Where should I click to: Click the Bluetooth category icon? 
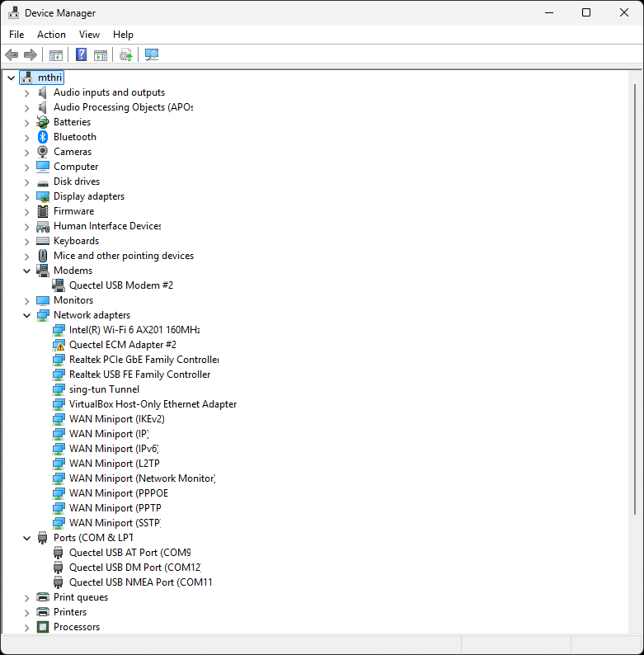pyautogui.click(x=43, y=137)
